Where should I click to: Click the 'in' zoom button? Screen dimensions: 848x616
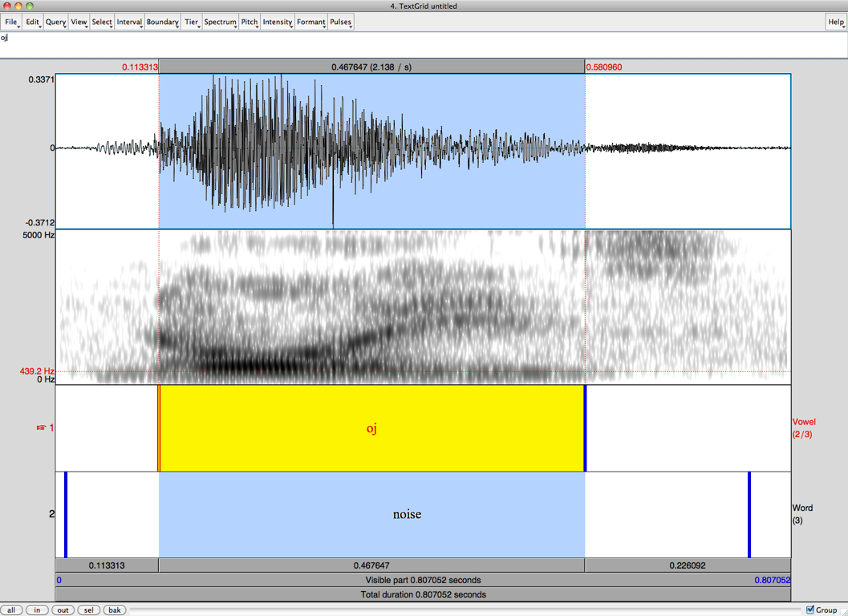pyautogui.click(x=38, y=610)
